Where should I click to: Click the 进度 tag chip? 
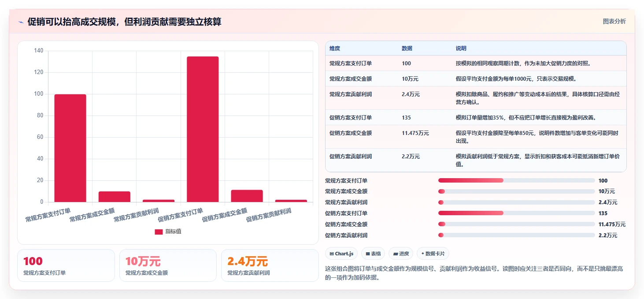coord(401,254)
